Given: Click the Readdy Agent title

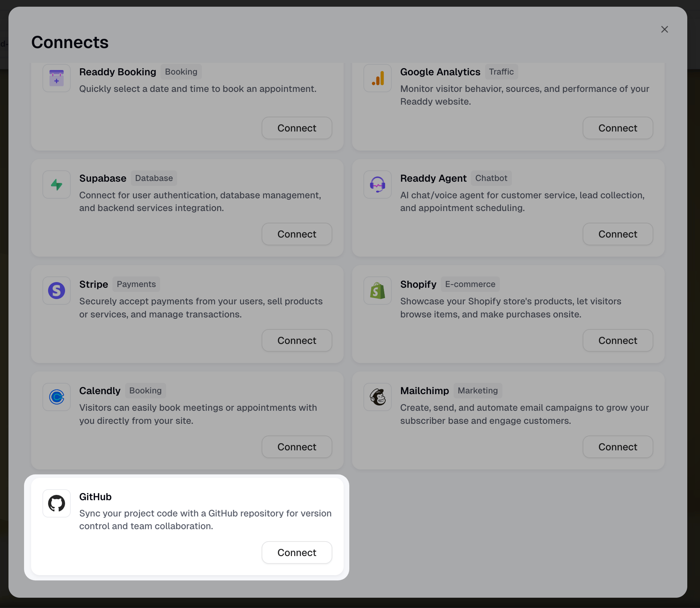Looking at the screenshot, I should click(x=433, y=178).
